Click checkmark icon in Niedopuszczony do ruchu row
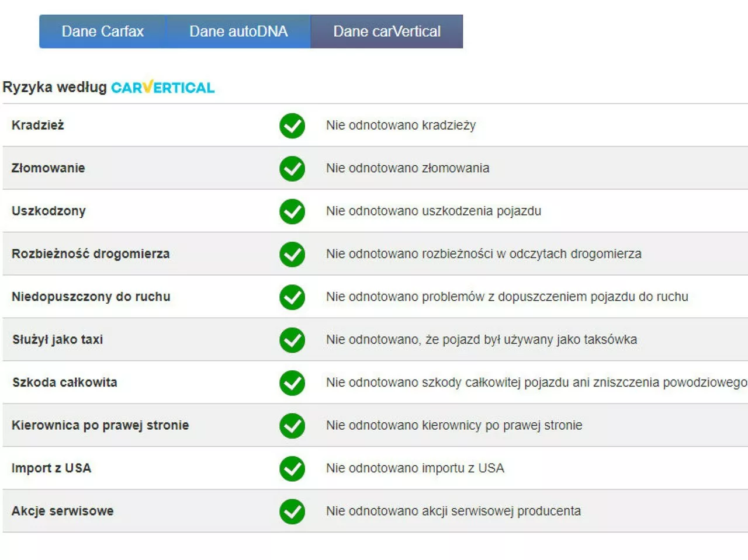The image size is (748, 560). (x=292, y=297)
